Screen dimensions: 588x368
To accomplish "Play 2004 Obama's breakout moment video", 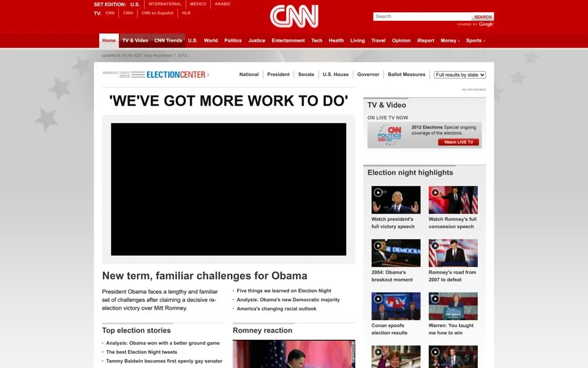I will point(396,253).
